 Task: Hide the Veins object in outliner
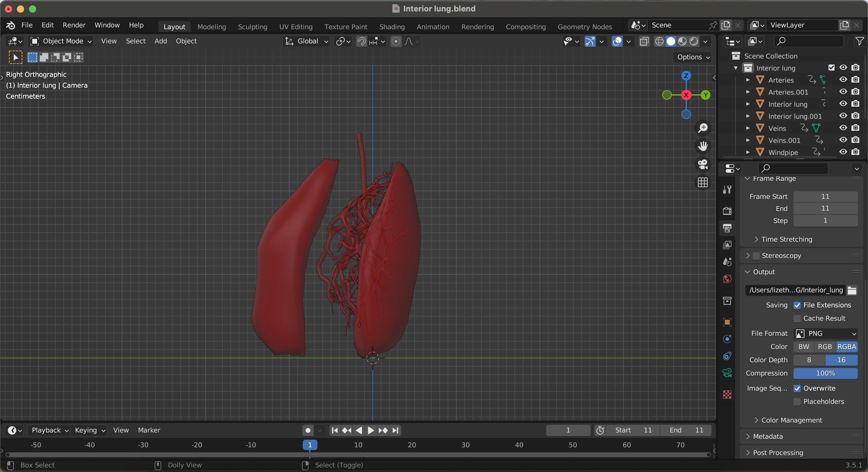(x=843, y=128)
